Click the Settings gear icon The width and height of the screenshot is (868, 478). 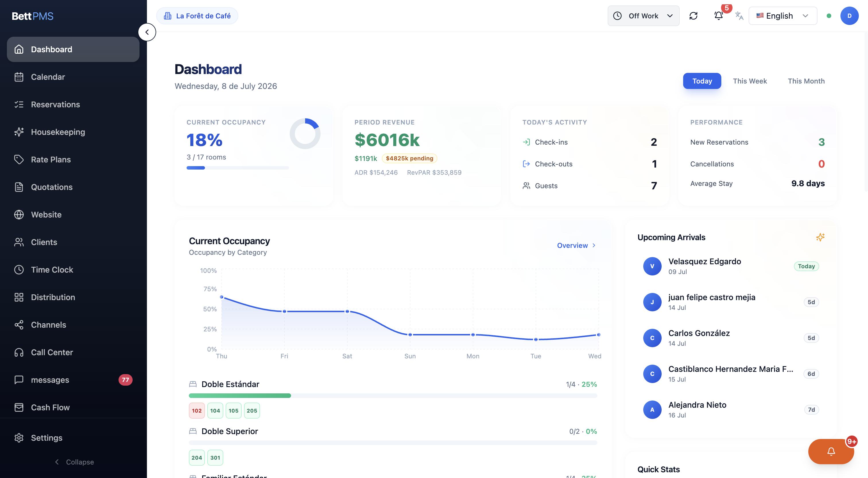pyautogui.click(x=19, y=438)
